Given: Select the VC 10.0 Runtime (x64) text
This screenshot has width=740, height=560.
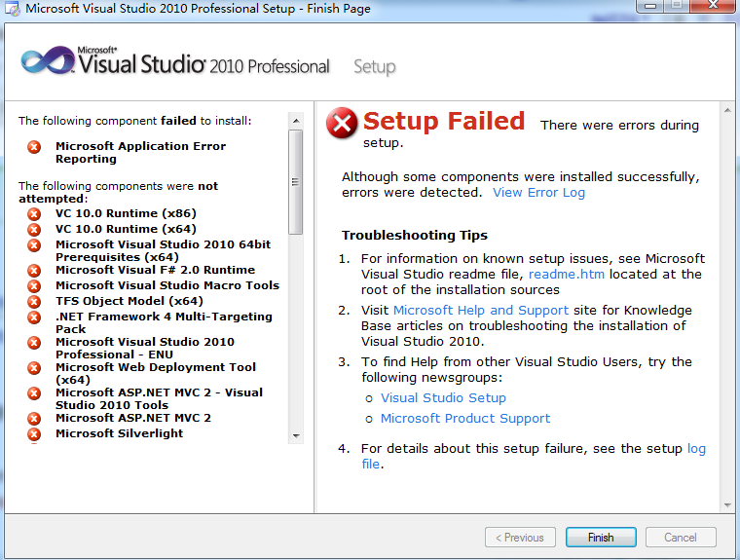Looking at the screenshot, I should click(x=126, y=229).
